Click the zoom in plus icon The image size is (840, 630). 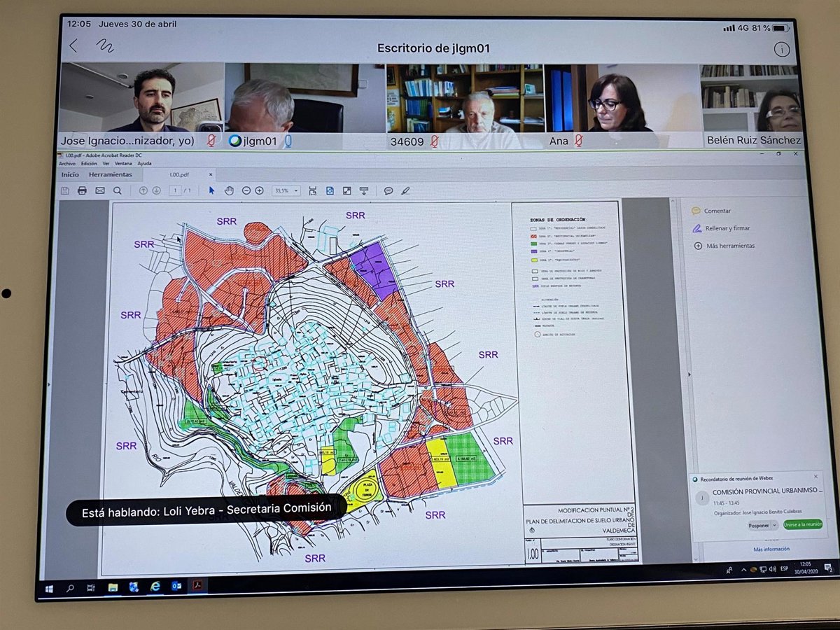tap(260, 190)
